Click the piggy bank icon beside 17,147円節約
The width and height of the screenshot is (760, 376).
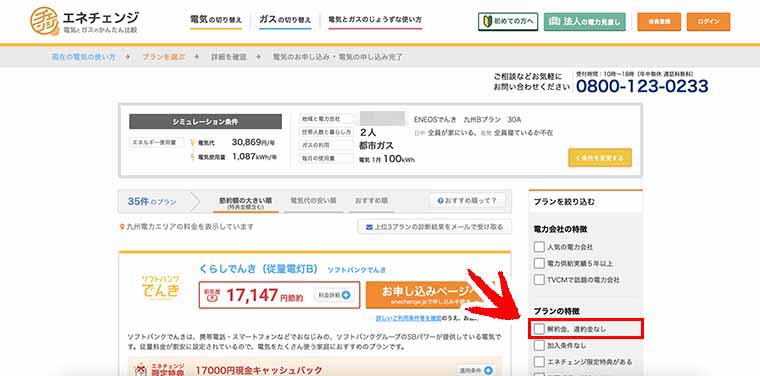(x=211, y=296)
